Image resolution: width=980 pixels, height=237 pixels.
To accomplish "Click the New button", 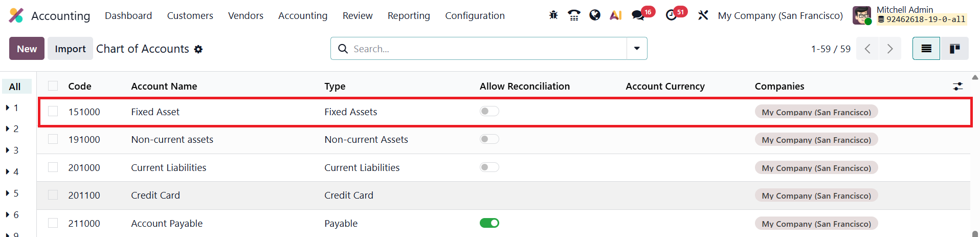I will click(27, 49).
